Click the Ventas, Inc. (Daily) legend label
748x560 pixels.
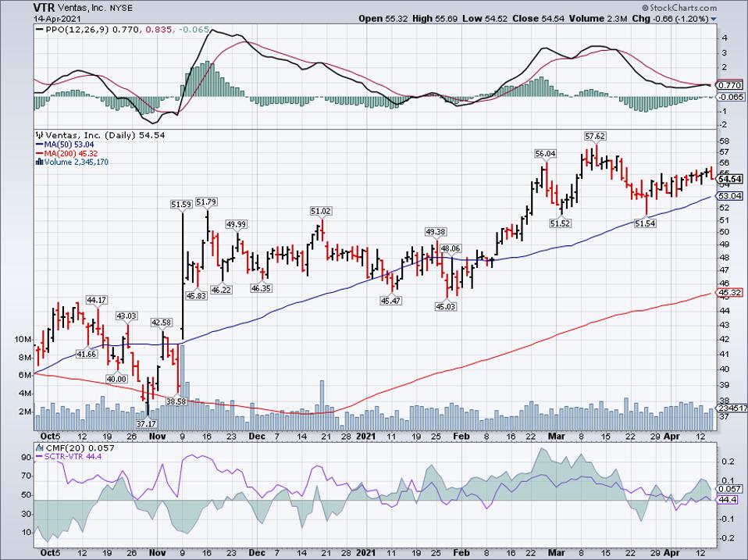click(x=91, y=135)
